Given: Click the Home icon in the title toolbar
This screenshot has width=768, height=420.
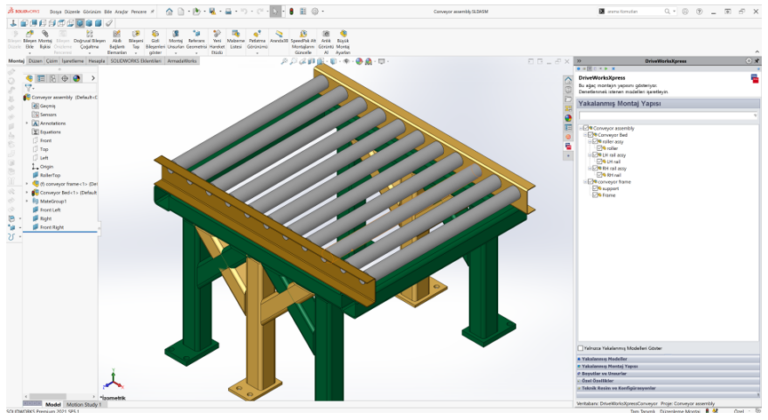Looking at the screenshot, I should [169, 11].
